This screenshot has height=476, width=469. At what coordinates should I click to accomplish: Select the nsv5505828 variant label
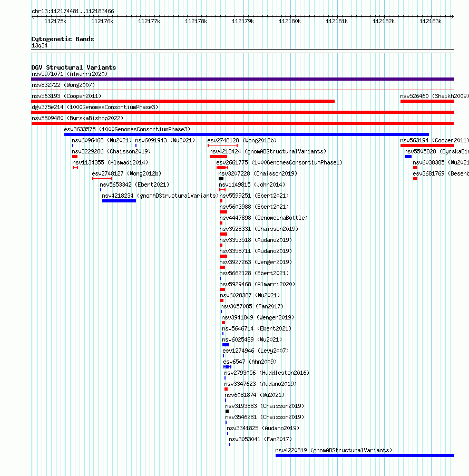click(436, 151)
